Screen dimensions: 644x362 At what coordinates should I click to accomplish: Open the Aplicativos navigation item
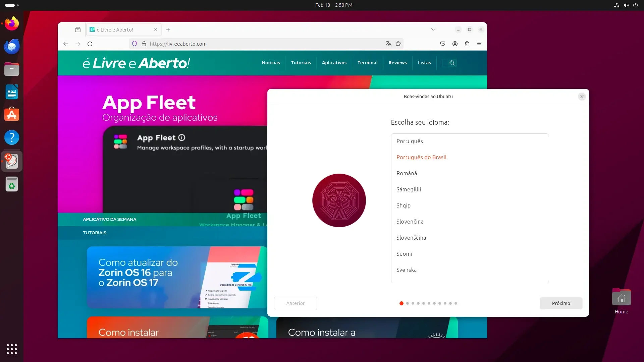point(334,63)
